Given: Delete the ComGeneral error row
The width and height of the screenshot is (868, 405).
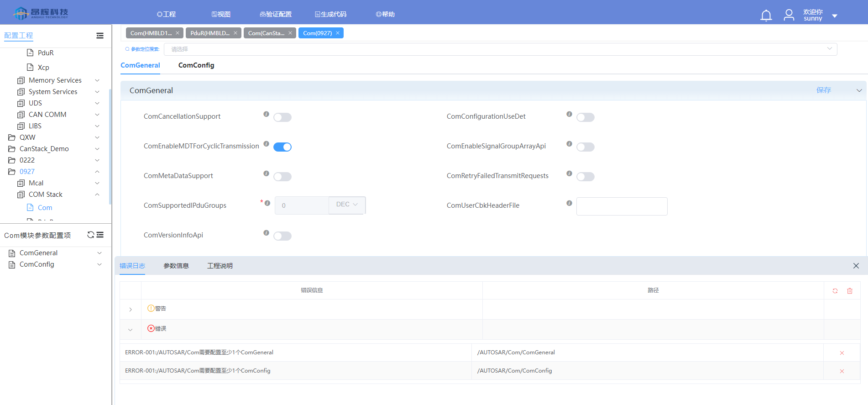Looking at the screenshot, I should (842, 353).
